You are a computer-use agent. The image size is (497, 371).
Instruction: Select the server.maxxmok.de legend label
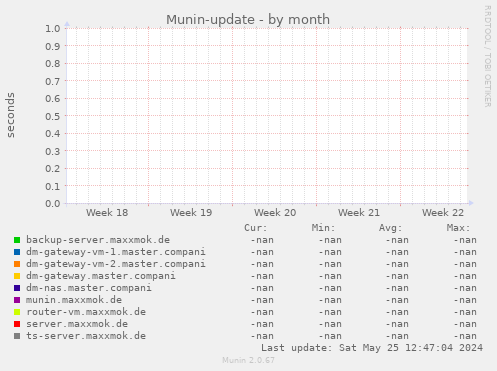[77, 324]
